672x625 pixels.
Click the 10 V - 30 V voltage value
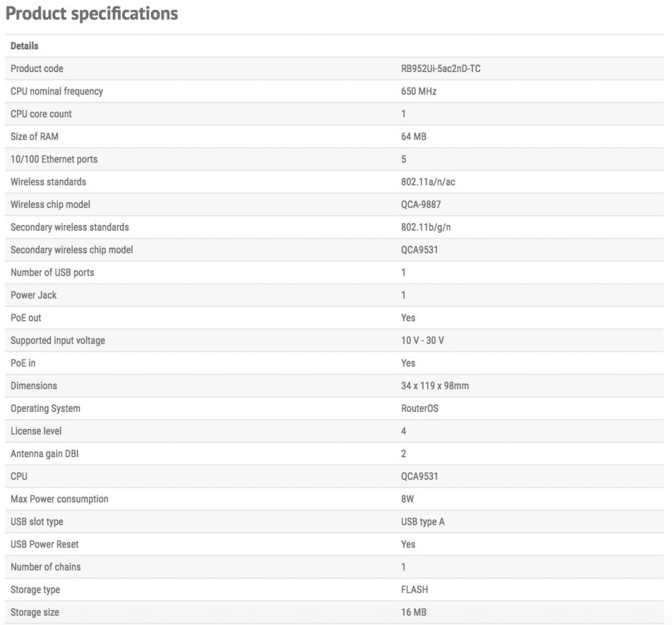pos(427,340)
